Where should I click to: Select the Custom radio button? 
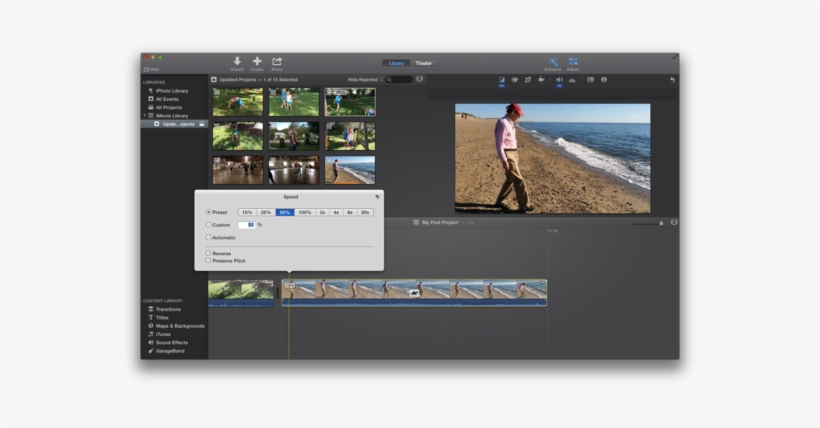point(209,225)
